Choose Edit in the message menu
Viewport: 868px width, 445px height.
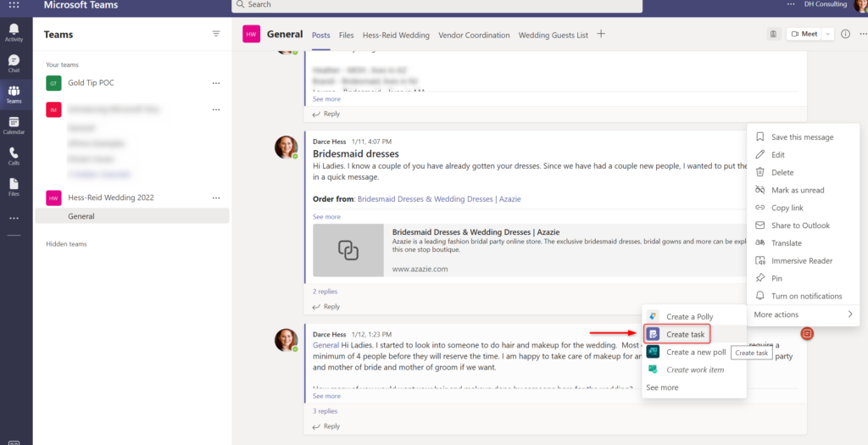coord(804,154)
